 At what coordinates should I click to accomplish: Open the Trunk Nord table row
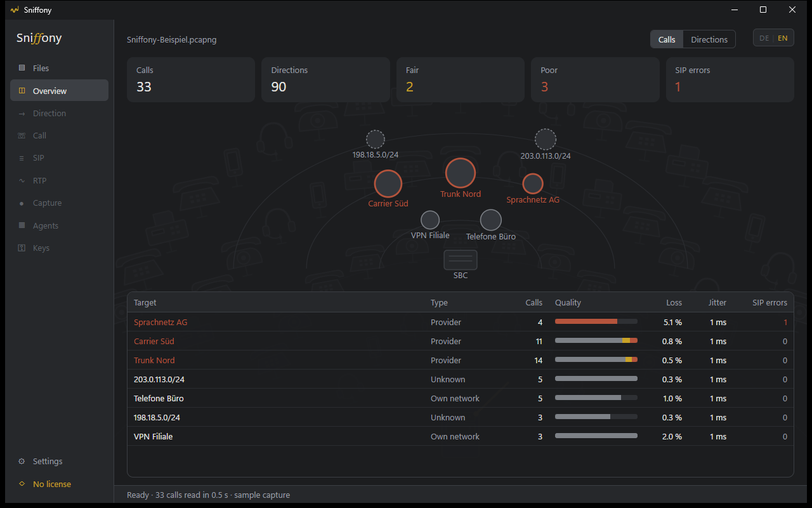461,360
